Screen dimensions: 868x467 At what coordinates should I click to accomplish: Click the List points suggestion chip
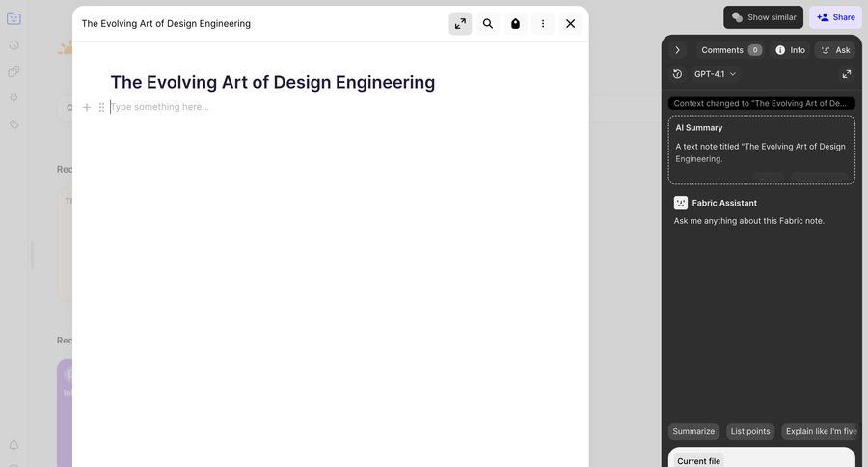[x=750, y=431]
